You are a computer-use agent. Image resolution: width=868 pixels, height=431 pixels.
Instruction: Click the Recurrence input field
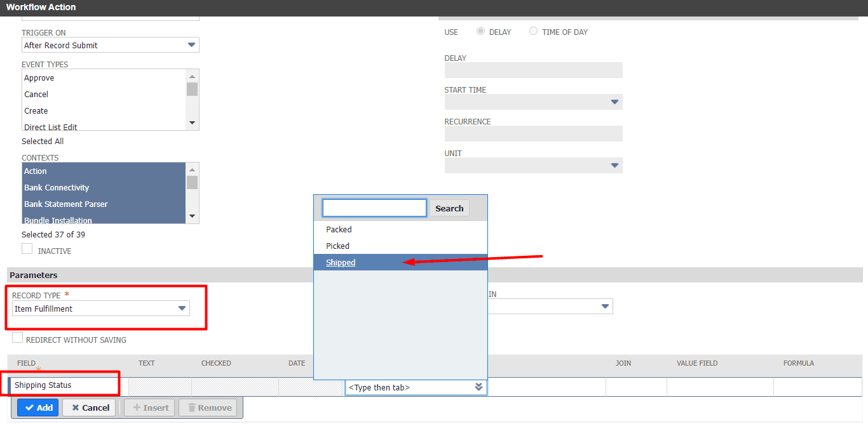pos(534,134)
